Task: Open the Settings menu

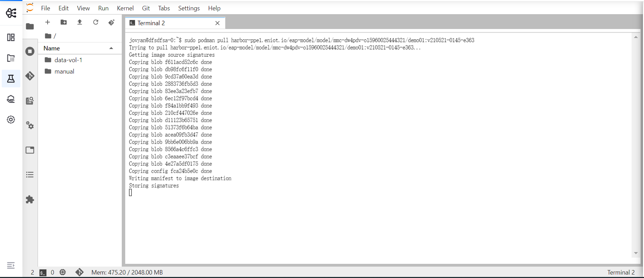Action: coord(189,8)
